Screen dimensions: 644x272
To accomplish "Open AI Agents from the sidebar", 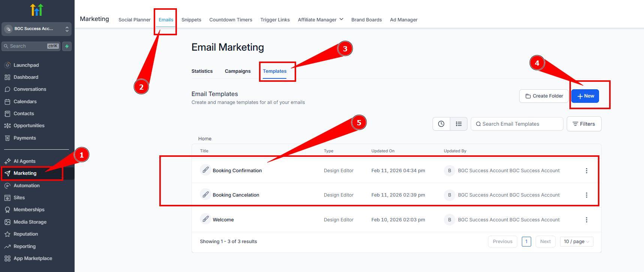I will (x=24, y=161).
